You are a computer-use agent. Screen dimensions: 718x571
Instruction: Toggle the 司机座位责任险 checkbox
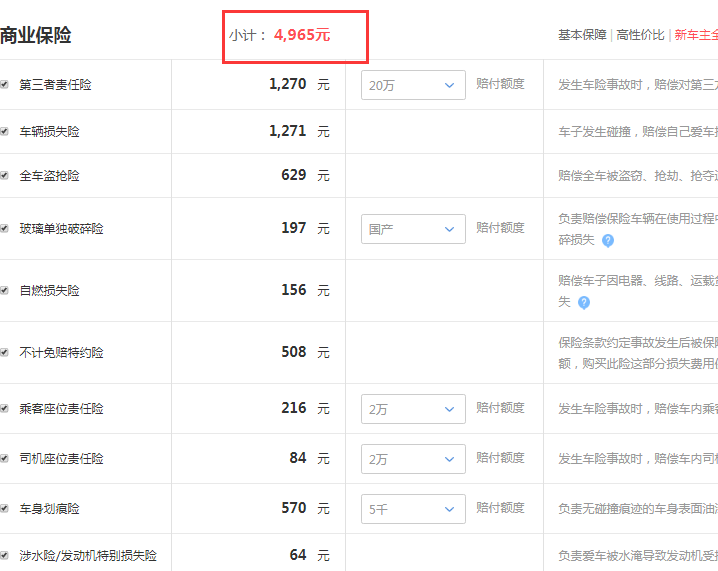(x=4, y=458)
